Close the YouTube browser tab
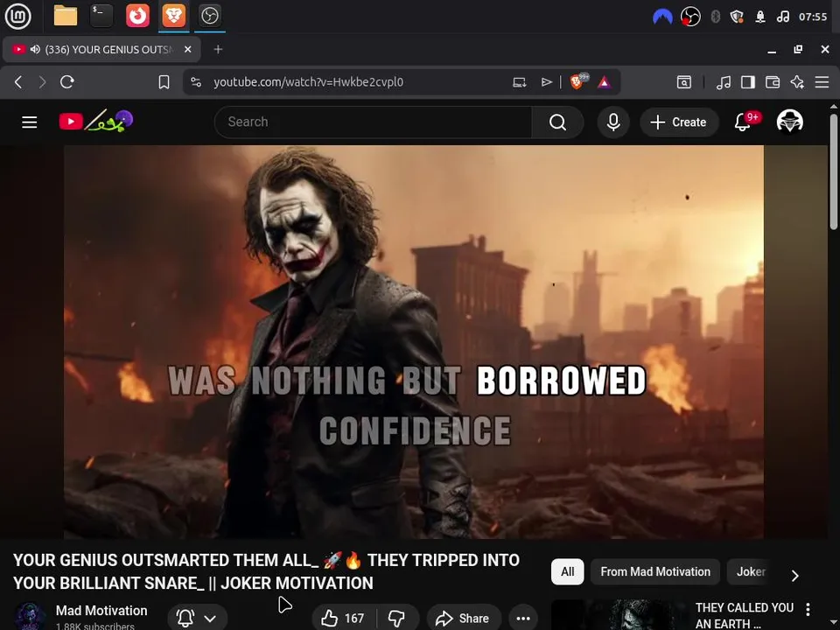 tap(187, 49)
